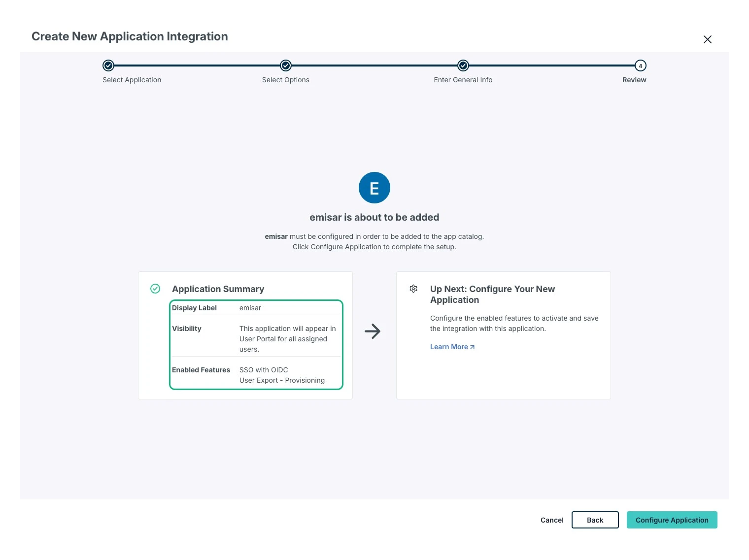This screenshot has width=749, height=560.
Task: Click the step 4 Review circle
Action: (641, 66)
